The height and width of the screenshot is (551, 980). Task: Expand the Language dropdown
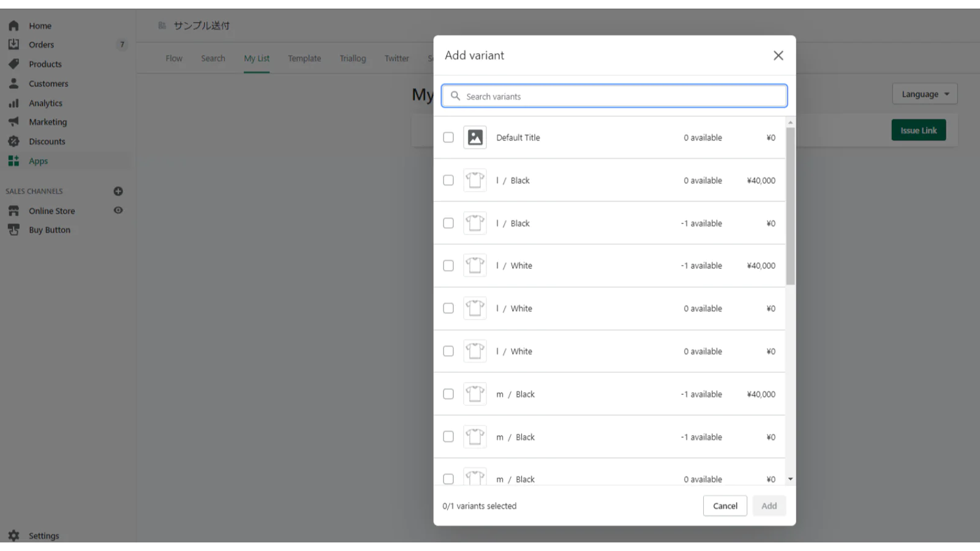[x=924, y=94]
